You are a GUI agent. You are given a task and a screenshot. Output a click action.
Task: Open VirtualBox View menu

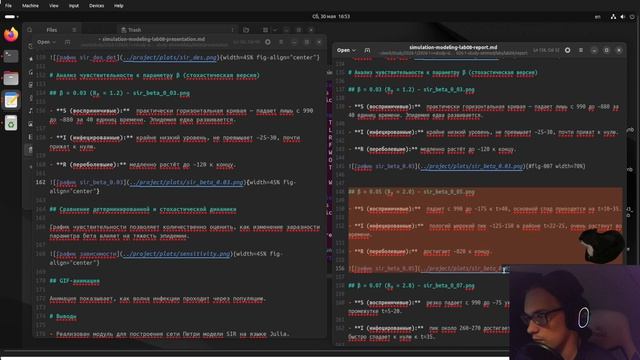[53, 6]
